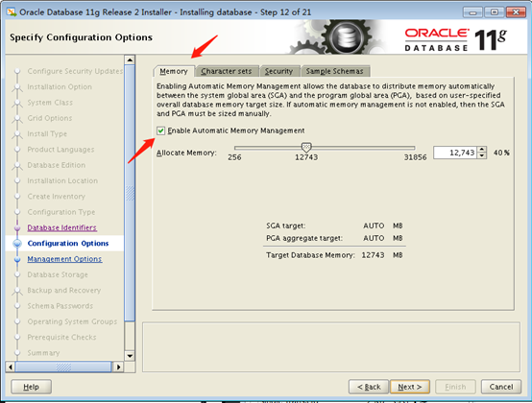Image resolution: width=532 pixels, height=403 pixels.
Task: Go to Database Identifiers step
Action: 62,227
